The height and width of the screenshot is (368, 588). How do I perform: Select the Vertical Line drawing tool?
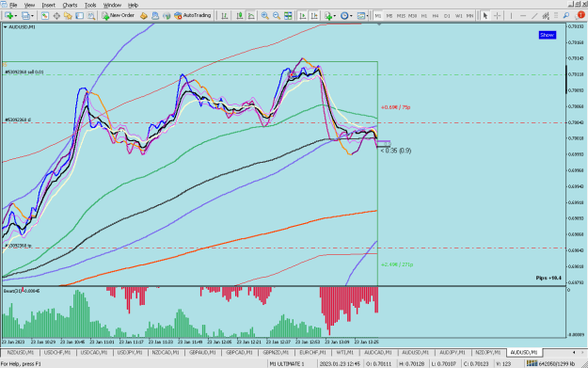(511, 16)
